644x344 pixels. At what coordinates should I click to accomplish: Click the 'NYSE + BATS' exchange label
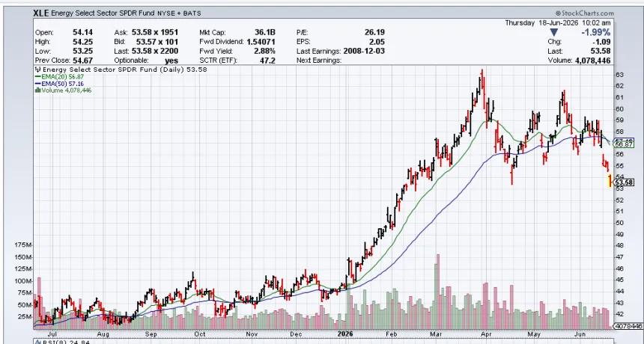179,13
